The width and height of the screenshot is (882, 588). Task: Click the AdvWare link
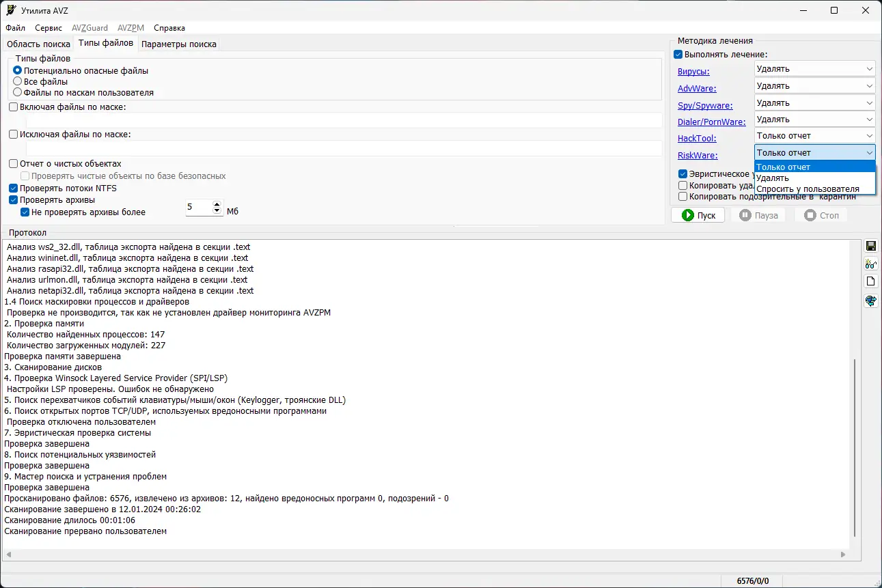click(x=697, y=89)
